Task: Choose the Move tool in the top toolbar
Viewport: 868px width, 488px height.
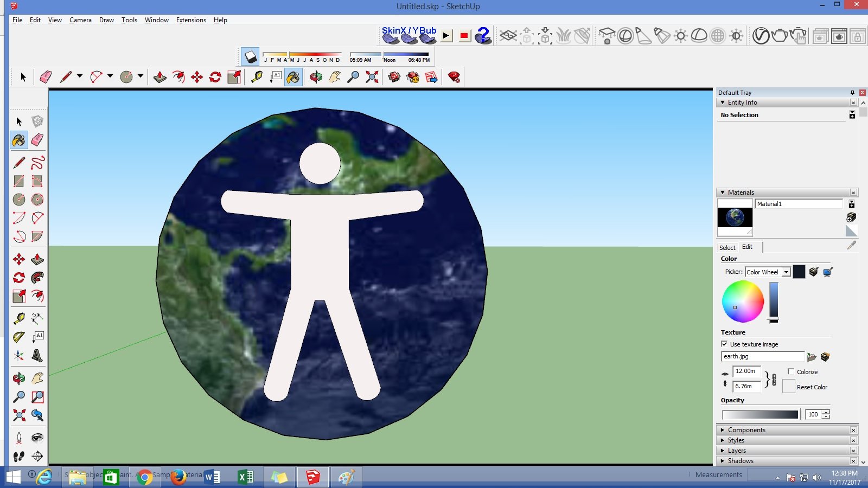Action: [197, 77]
